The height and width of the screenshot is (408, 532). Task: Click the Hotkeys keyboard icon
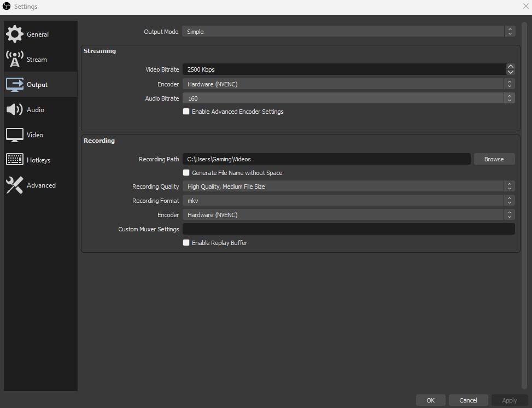tap(15, 160)
